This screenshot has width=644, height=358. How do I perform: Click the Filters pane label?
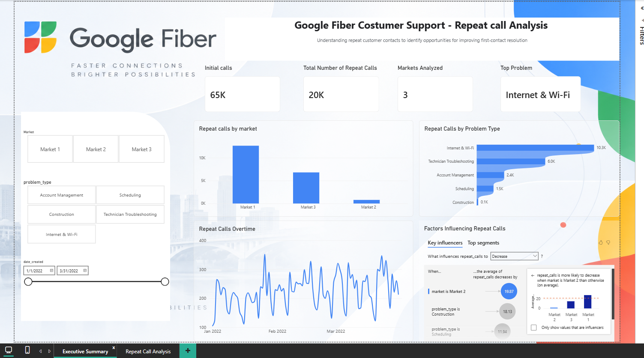pyautogui.click(x=641, y=36)
